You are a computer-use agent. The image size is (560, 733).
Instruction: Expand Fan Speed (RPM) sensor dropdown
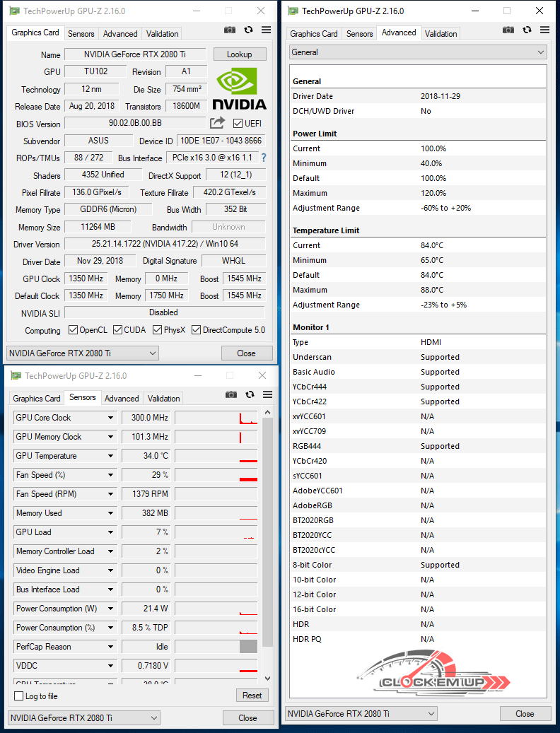[x=110, y=495]
